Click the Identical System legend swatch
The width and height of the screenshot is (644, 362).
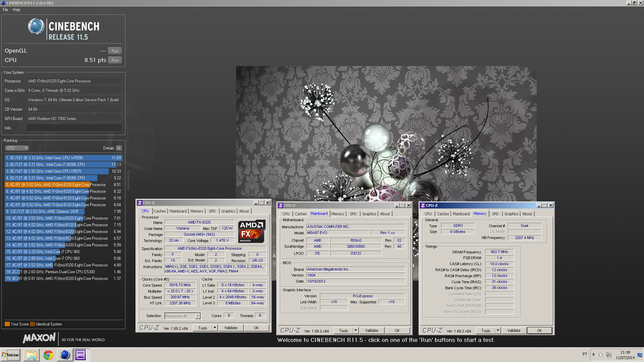tap(32, 324)
